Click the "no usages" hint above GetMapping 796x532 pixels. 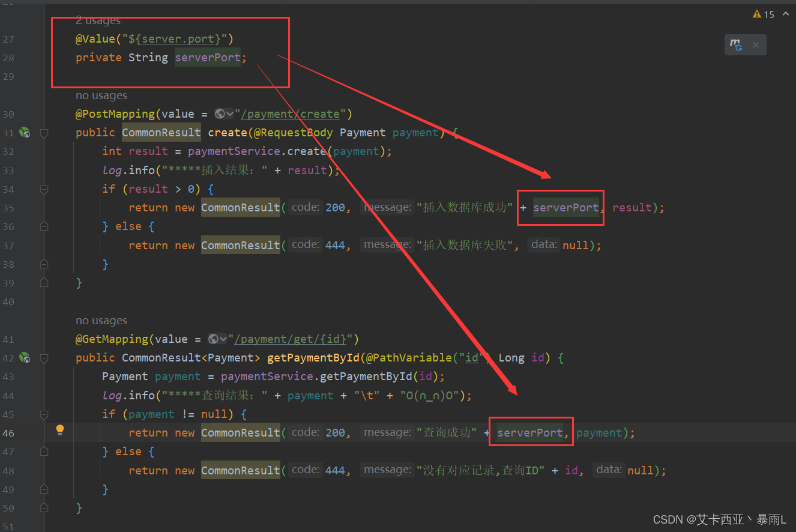tap(101, 321)
